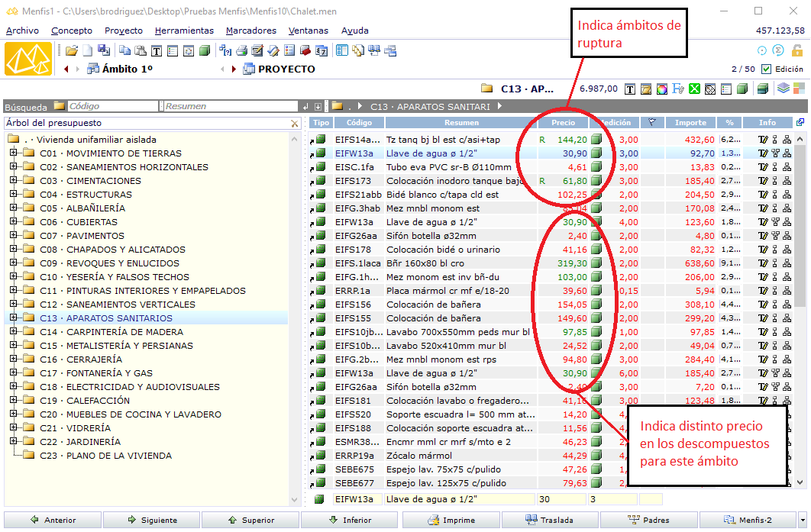Click the Resumen search input field
Image resolution: width=811 pixels, height=532 pixels.
click(x=231, y=106)
